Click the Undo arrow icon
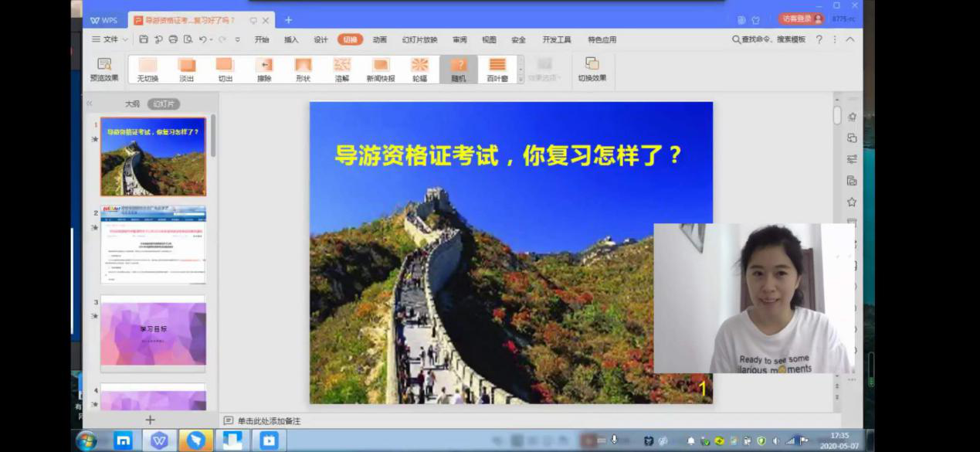Image resolution: width=980 pixels, height=452 pixels. 202,39
